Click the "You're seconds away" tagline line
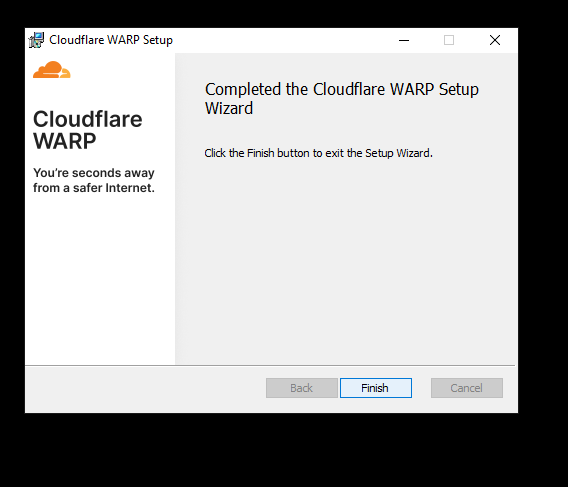This screenshot has height=487, width=568. 94,173
